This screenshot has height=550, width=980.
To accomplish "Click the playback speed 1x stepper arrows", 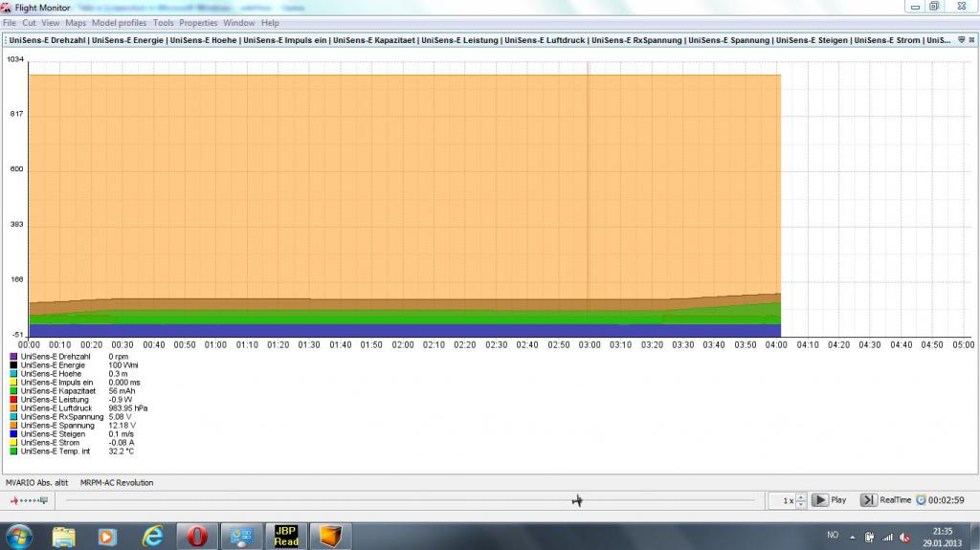I will pos(801,500).
